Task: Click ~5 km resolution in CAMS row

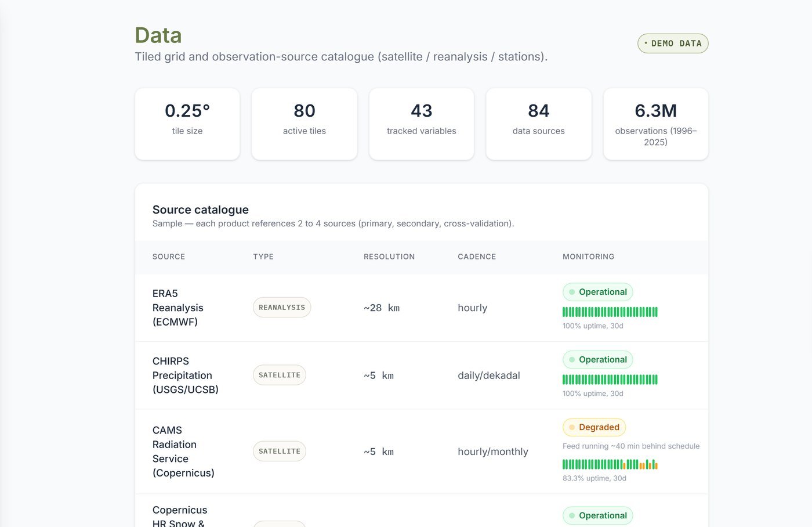Action: (379, 452)
